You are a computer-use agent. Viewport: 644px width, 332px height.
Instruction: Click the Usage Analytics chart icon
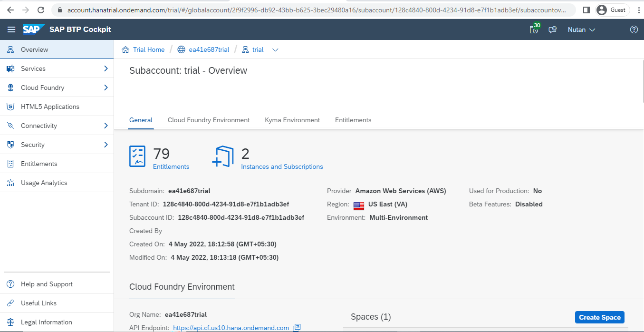point(10,183)
